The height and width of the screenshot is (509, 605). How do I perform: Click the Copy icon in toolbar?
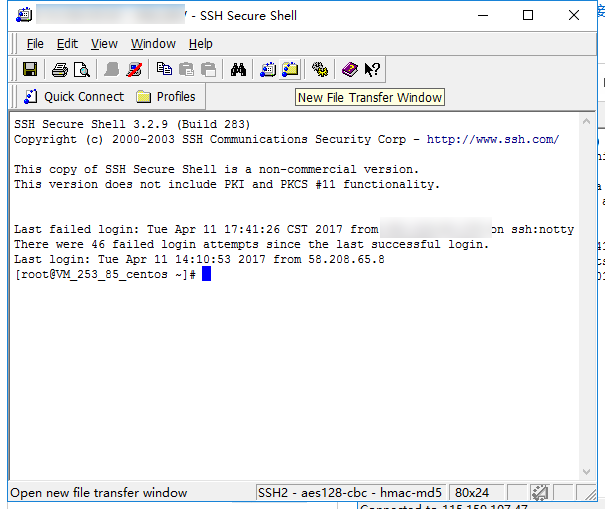coord(164,69)
